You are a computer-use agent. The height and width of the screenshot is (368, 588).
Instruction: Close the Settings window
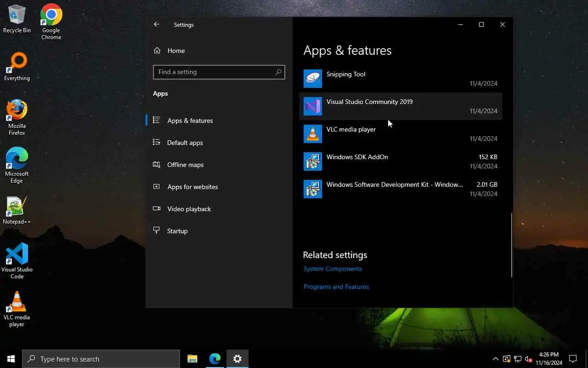503,24
